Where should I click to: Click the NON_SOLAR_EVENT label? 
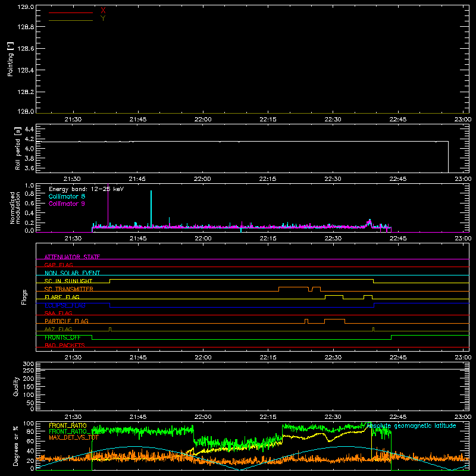click(x=72, y=273)
